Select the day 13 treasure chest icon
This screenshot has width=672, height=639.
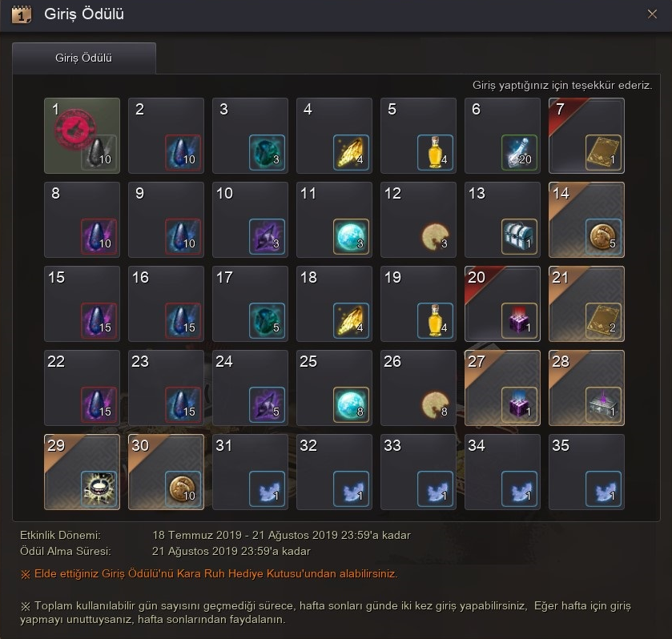click(519, 236)
